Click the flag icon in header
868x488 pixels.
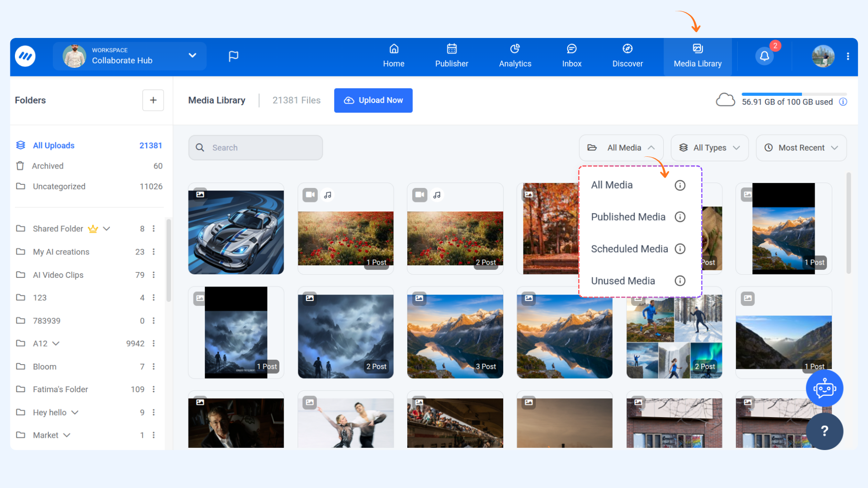[233, 56]
